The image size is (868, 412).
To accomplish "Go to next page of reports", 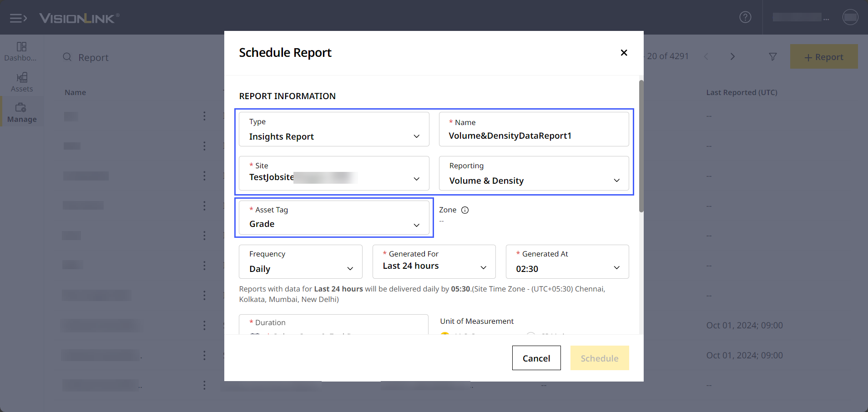I will click(732, 57).
